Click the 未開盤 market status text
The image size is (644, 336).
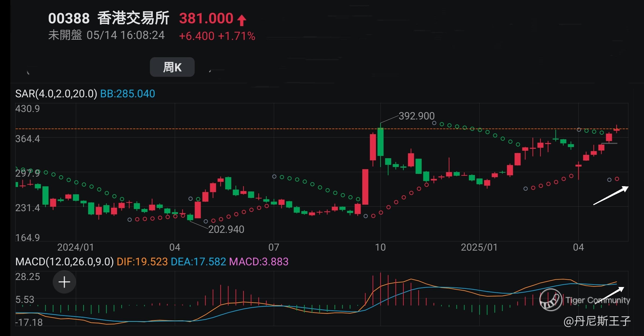click(65, 35)
